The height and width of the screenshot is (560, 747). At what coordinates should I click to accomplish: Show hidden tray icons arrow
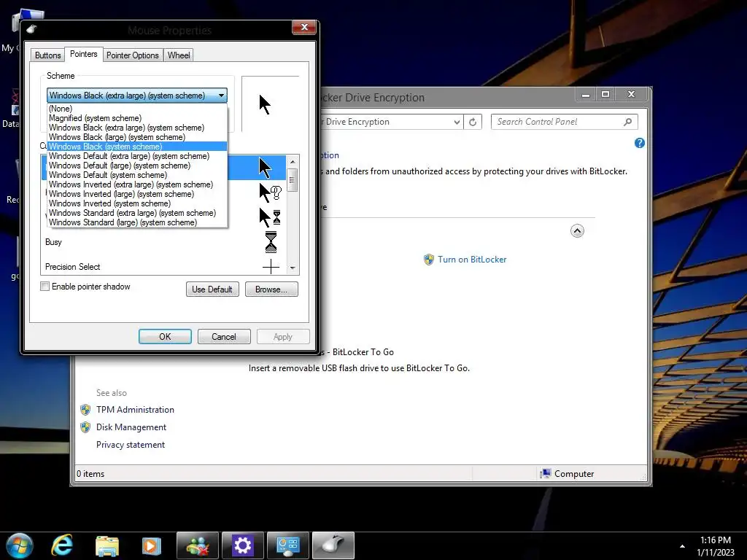click(682, 546)
